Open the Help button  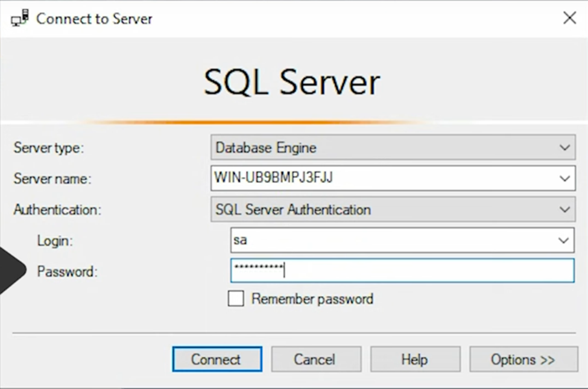coord(415,359)
